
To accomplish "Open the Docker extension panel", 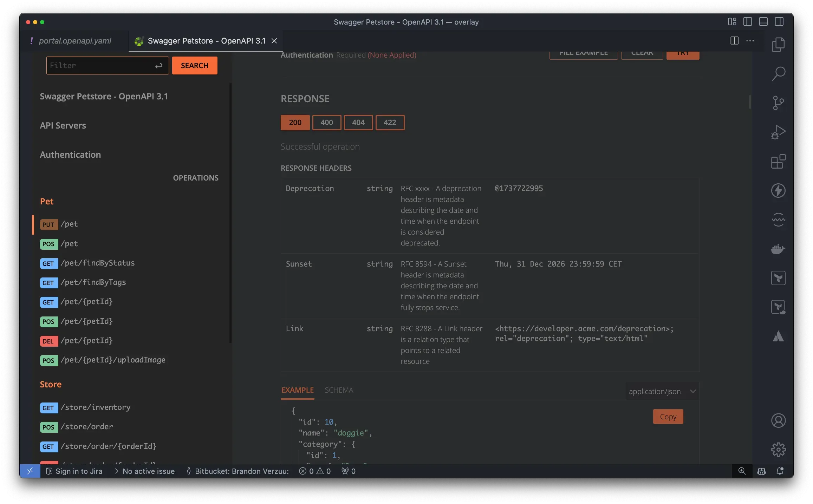I will tap(778, 249).
